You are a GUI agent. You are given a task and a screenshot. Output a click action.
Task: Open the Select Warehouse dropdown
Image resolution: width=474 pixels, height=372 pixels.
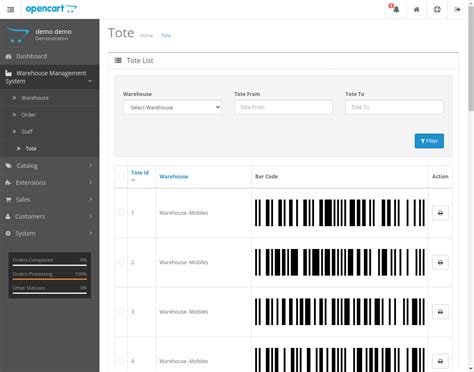[172, 107]
